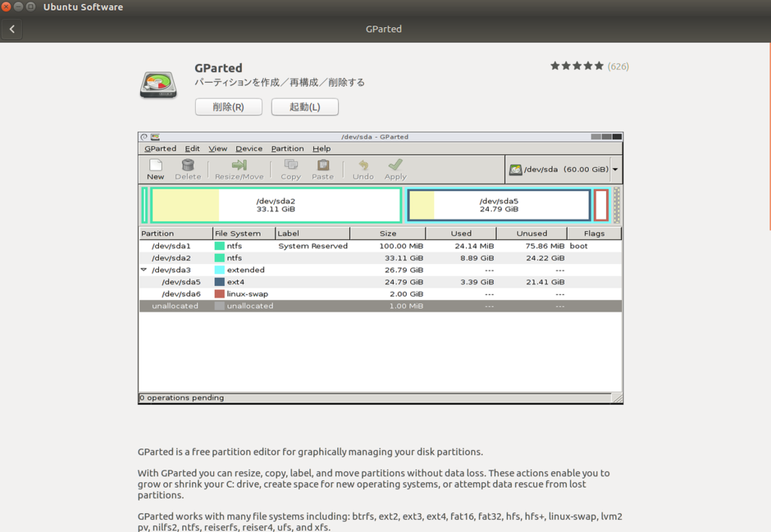Open the /dev/sda (60.00 GiB) device dropdown arrow

coord(615,169)
